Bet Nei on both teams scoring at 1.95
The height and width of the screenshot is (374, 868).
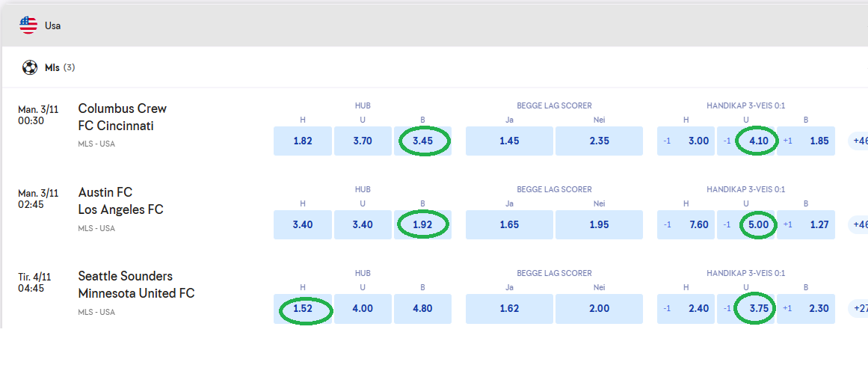click(599, 224)
